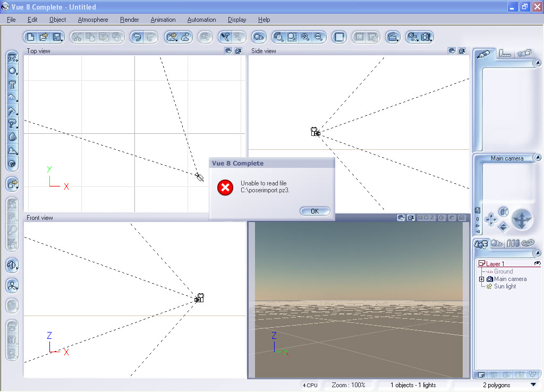Click OK in the error dialog
The height and width of the screenshot is (392, 544).
314,211
